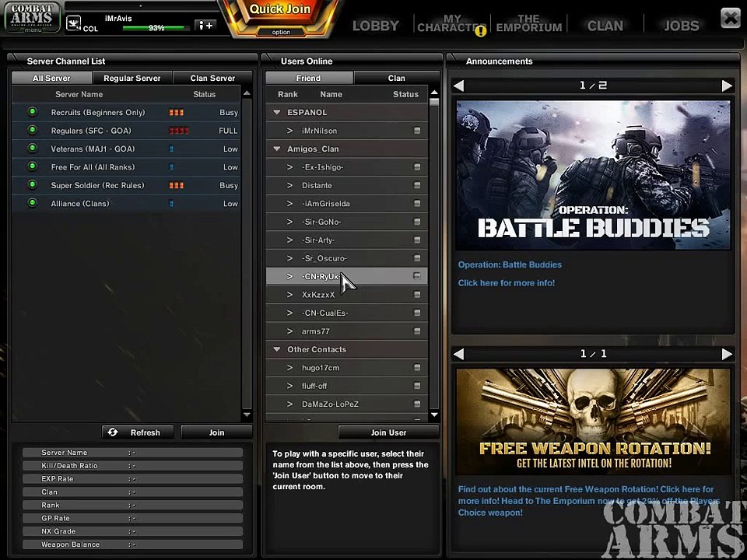Click status icon beside fluff-off

coord(417,385)
